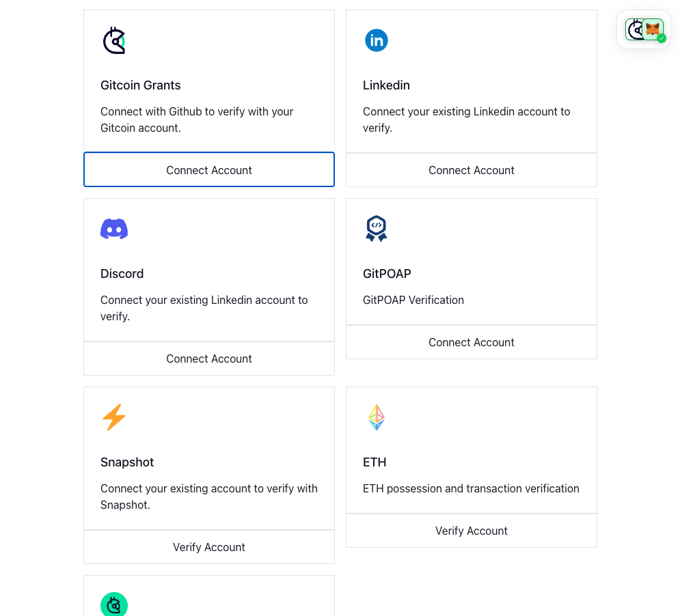680x616 pixels.
Task: Click the Snapshot lightning bolt icon
Action: coord(114,417)
